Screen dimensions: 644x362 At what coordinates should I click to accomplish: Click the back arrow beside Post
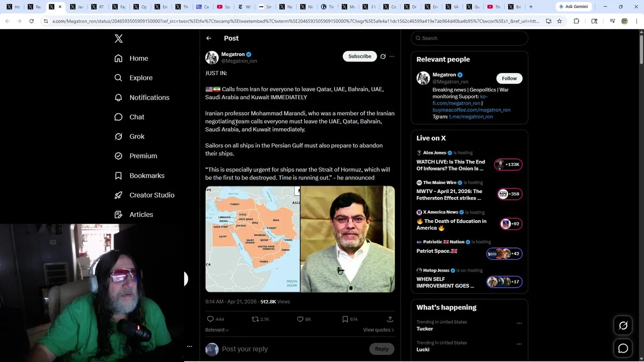[209, 38]
